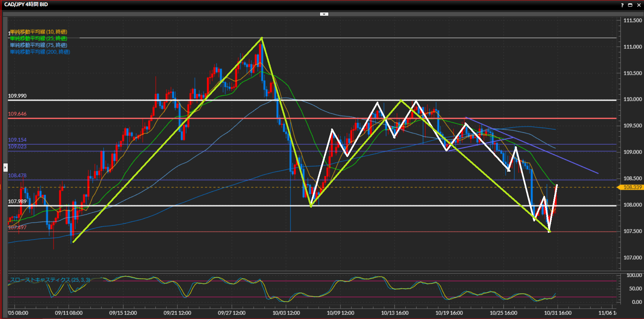
Task: Select the slow stochastics indicator label
Action: (50, 280)
